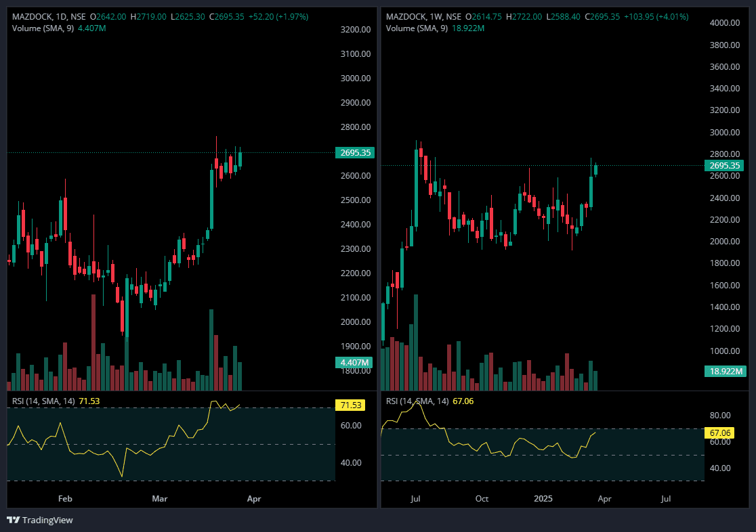Click the 1900.00 label on the daily price scale
756x532 pixels.
356,347
